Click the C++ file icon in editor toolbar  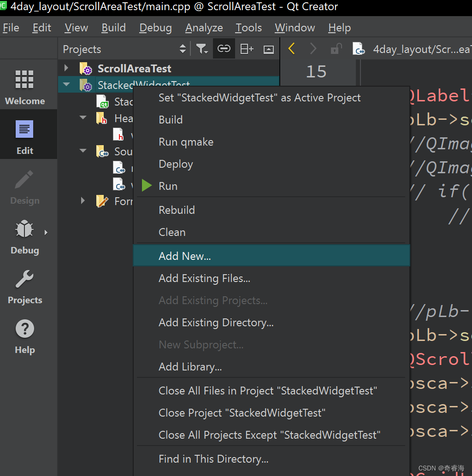[x=359, y=48]
